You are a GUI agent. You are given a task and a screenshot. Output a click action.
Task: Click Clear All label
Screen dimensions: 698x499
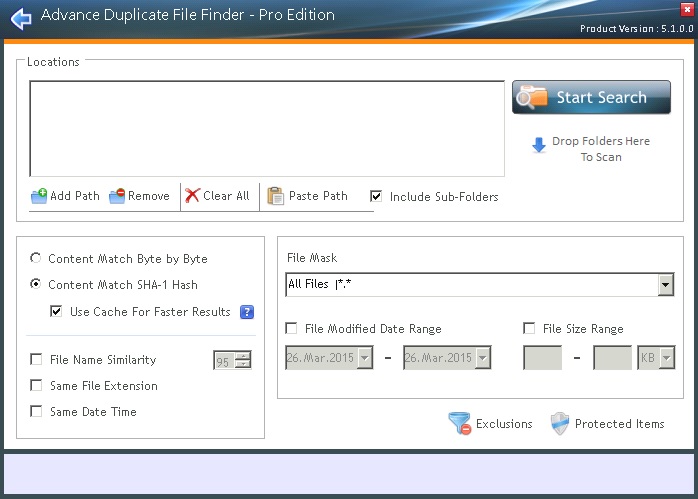[226, 196]
